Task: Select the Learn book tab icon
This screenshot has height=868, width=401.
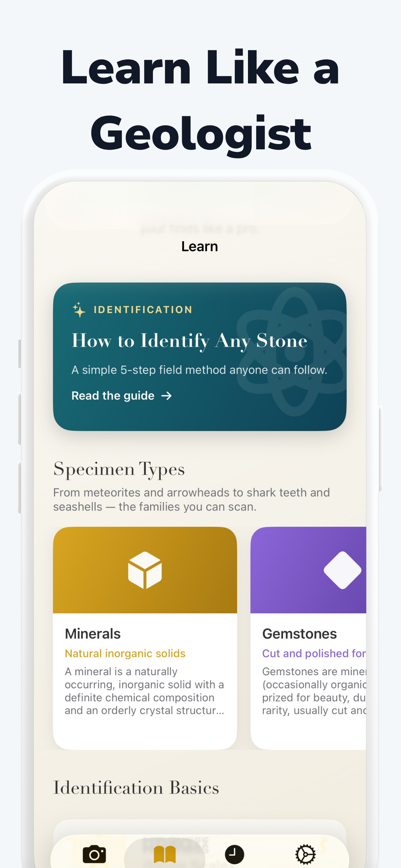Action: pyautogui.click(x=165, y=855)
